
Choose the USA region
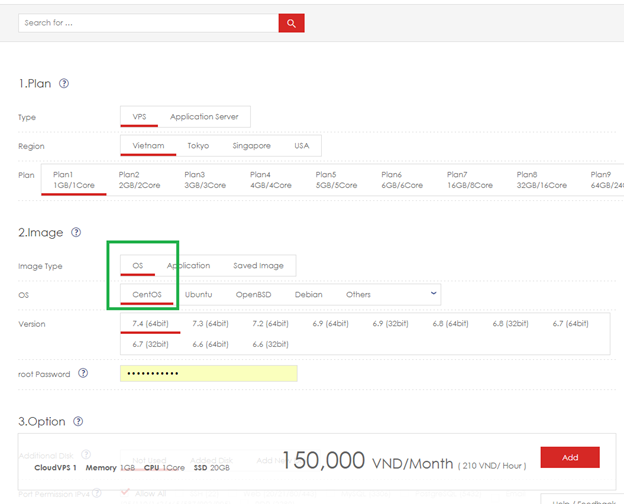302,146
